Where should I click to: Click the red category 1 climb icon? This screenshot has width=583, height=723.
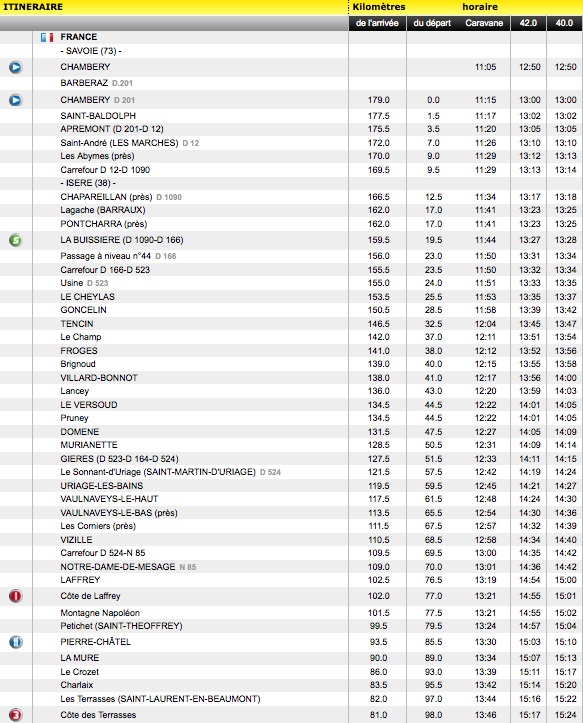[x=15, y=596]
